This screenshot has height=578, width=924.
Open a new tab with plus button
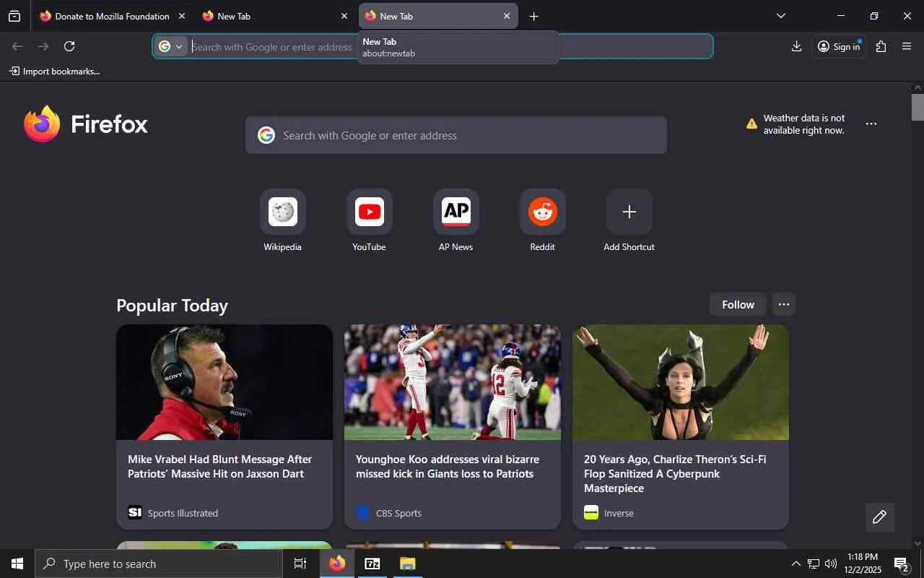pos(533,16)
